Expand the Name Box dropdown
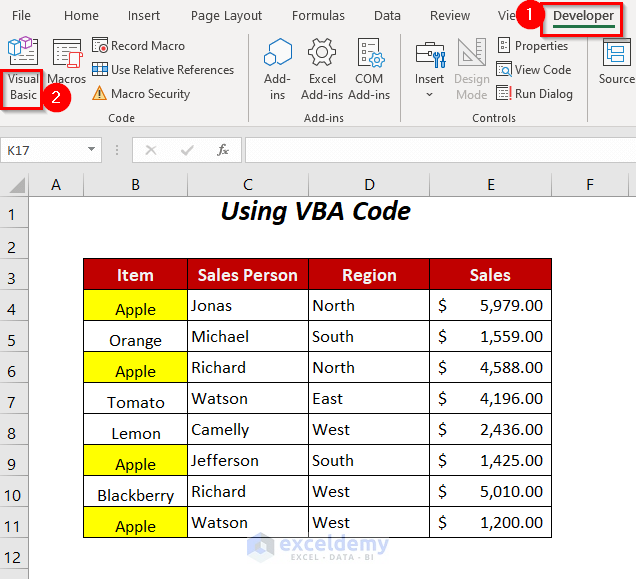636x579 pixels. tap(92, 150)
